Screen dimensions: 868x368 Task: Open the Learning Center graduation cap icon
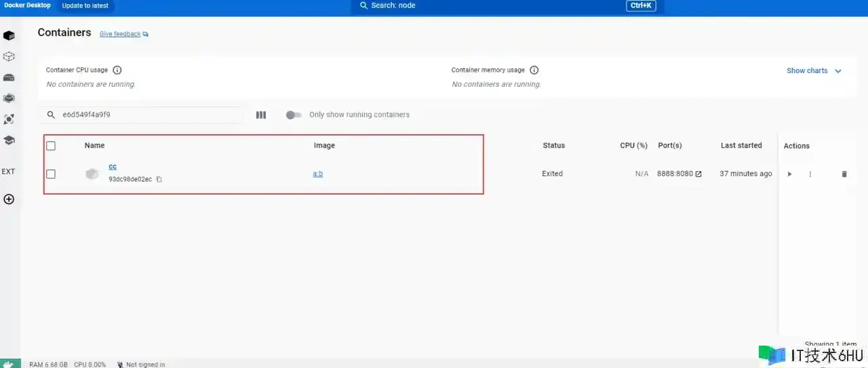coord(9,140)
